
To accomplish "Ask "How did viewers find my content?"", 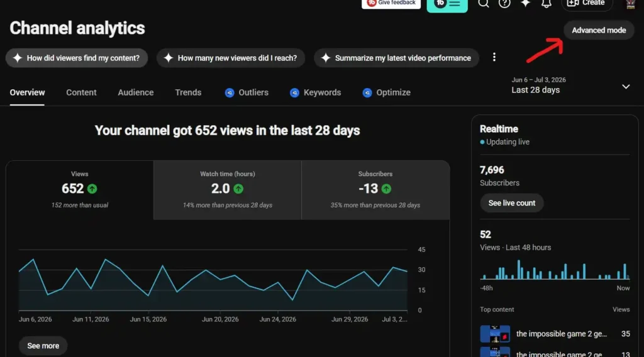I will pyautogui.click(x=77, y=58).
